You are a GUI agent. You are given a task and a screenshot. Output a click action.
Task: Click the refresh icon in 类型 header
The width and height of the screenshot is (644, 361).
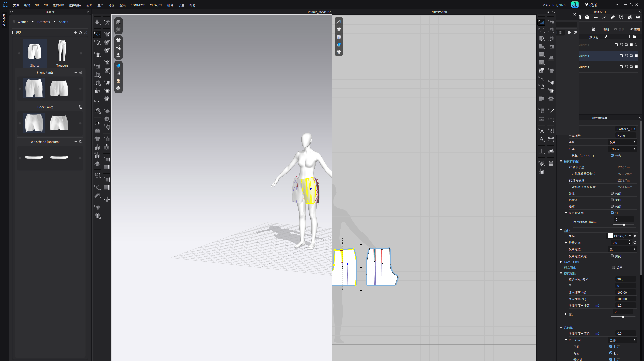click(x=80, y=33)
